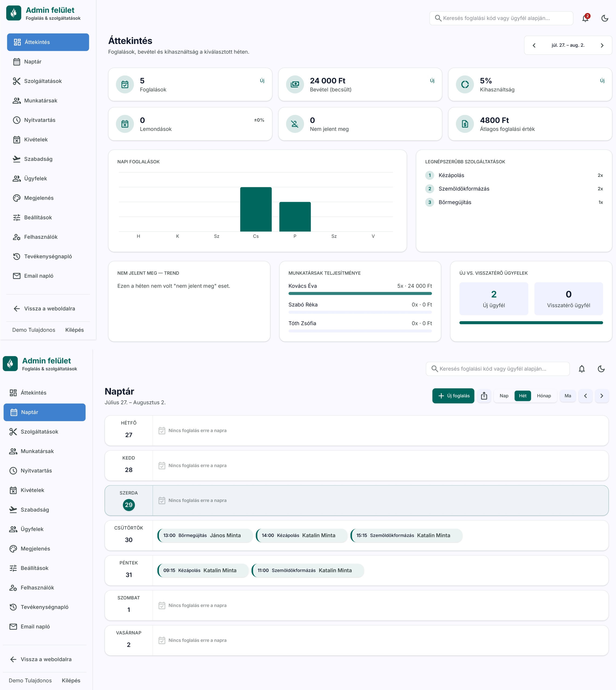616x690 pixels.
Task: Switch calendar to Hónap view
Action: pos(544,396)
